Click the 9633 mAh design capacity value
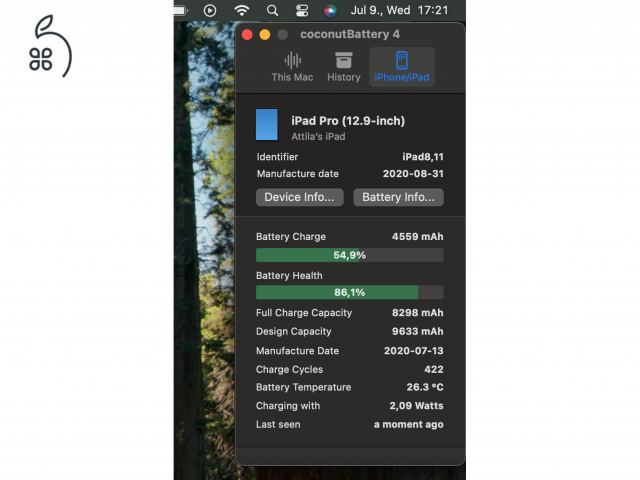The height and width of the screenshot is (480, 640). point(418,331)
